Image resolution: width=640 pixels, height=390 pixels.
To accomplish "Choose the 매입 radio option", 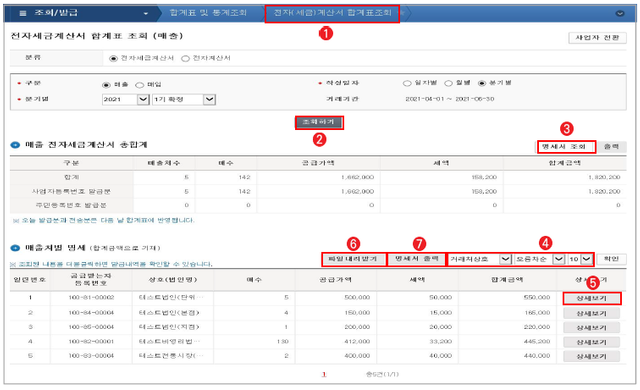I will click(140, 85).
